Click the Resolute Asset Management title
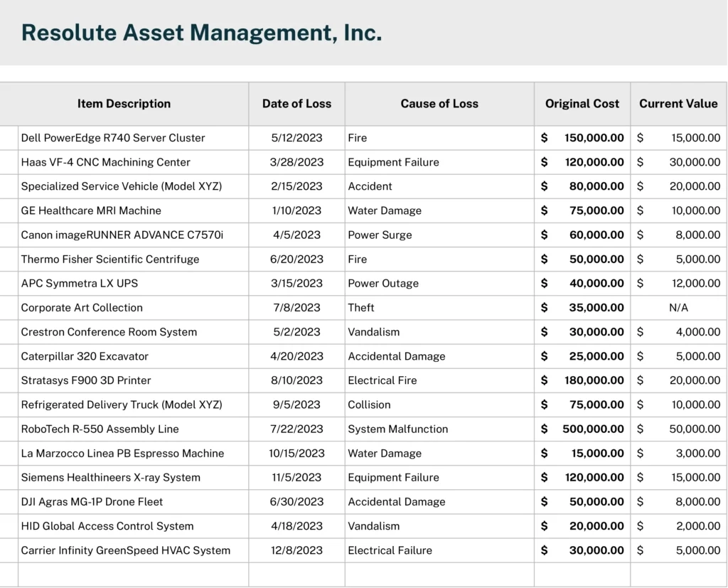This screenshot has height=588, width=728. [x=203, y=33]
